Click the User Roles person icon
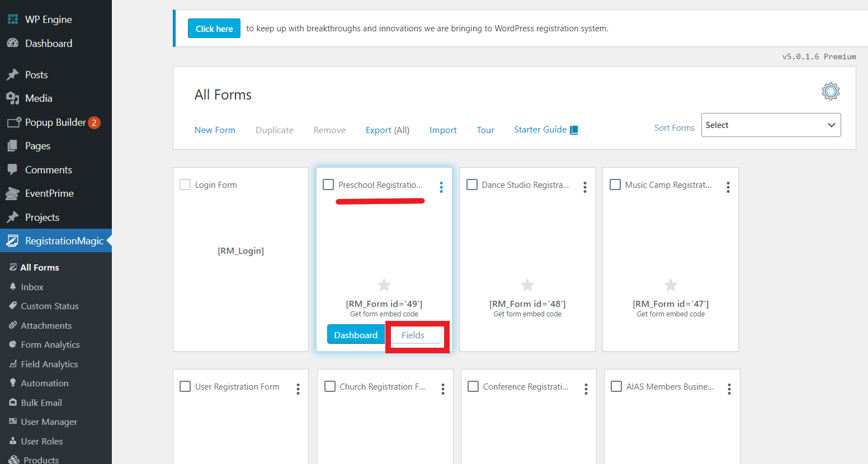 tap(13, 441)
